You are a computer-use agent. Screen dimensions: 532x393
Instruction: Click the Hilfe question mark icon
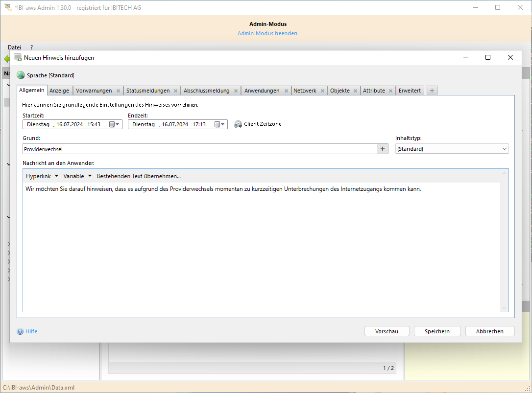tap(20, 331)
